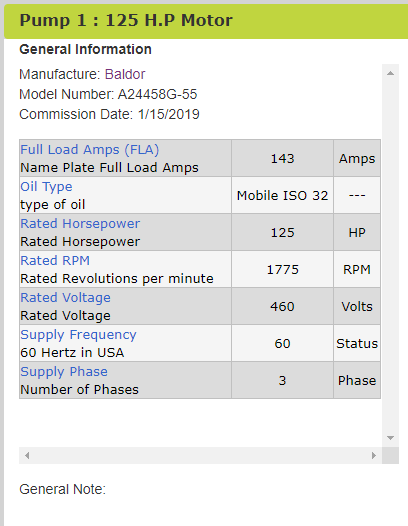Open the Rated Horsepower link
408x526 pixels.
80,223
